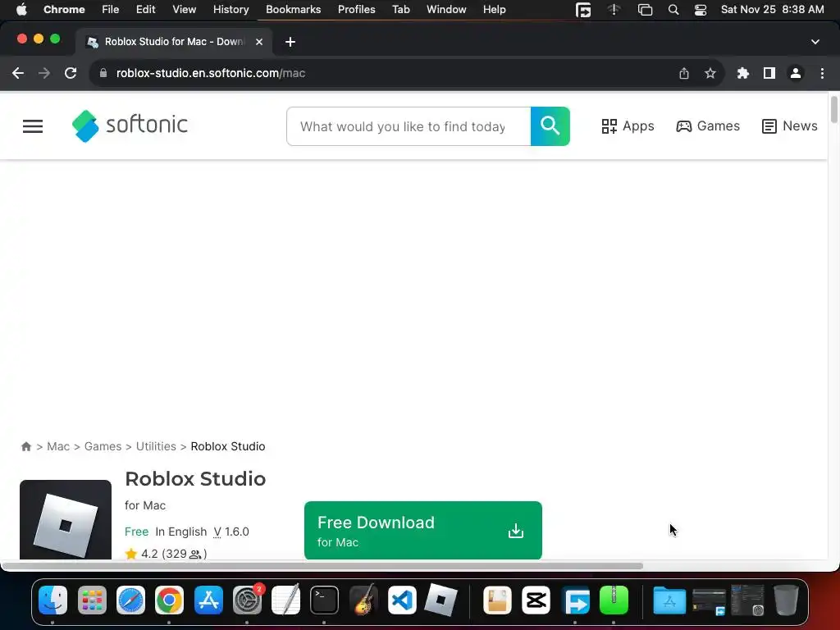This screenshot has width=840, height=630.
Task: Click the V 1.6.0 version text
Action: (x=231, y=532)
